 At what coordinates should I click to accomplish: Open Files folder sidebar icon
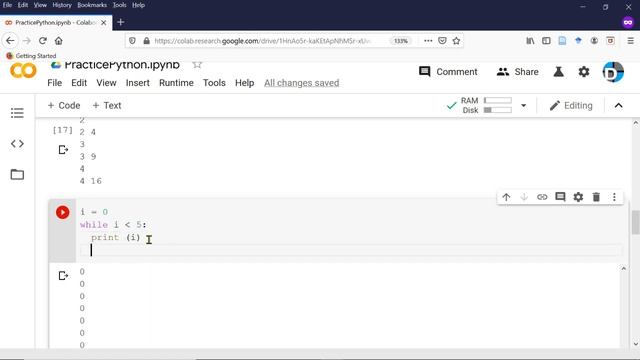(x=17, y=174)
